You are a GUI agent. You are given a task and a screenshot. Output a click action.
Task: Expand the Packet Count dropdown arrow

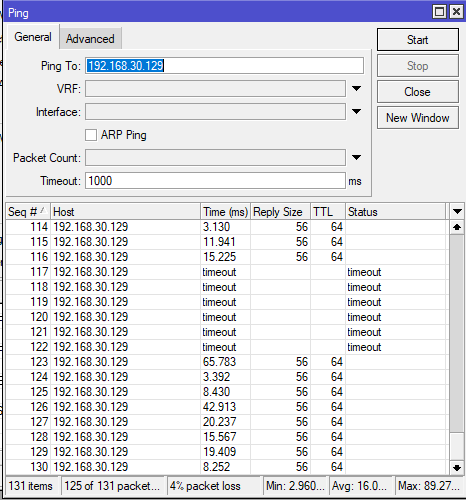[x=356, y=158]
